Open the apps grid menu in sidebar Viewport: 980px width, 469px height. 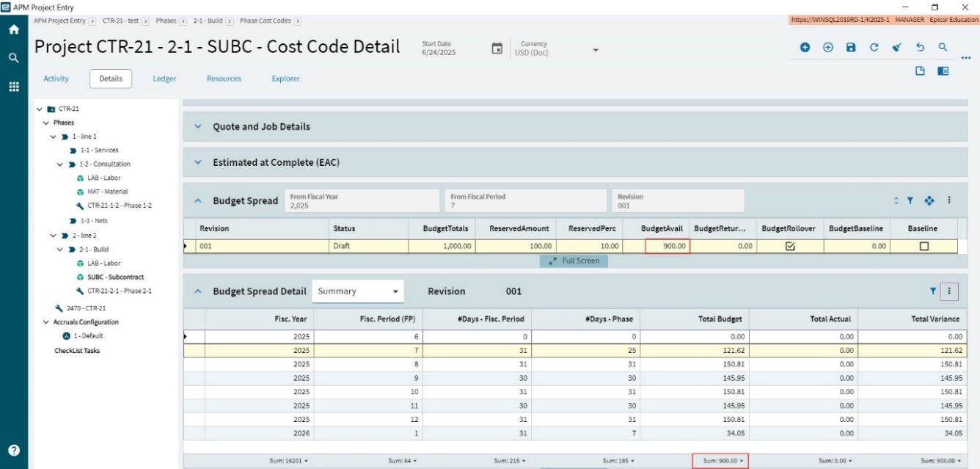13,87
